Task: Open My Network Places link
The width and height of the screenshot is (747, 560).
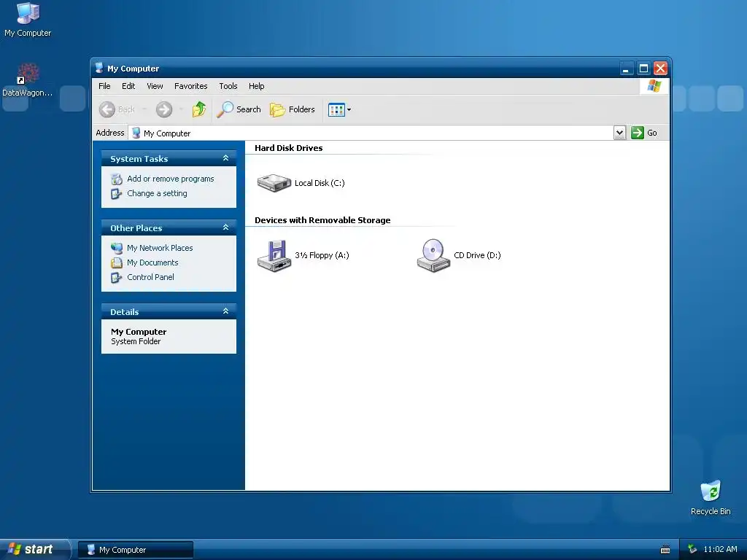Action: click(x=160, y=248)
